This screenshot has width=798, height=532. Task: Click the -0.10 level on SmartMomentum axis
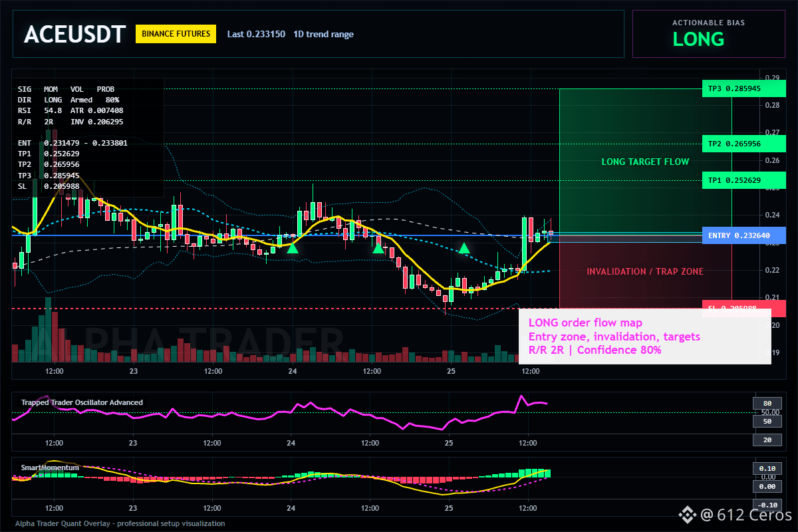point(767,504)
